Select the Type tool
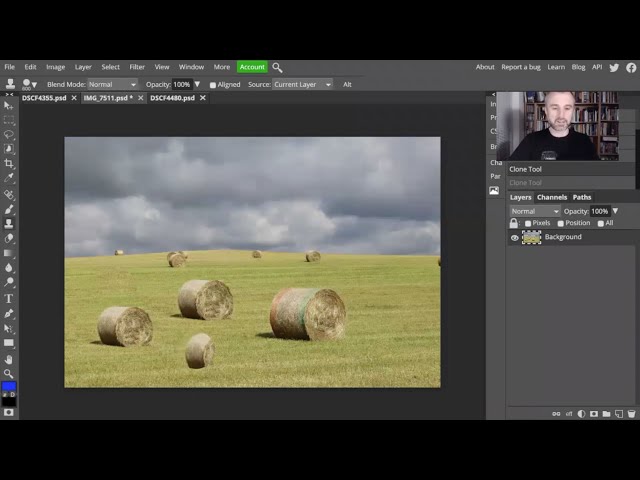The width and height of the screenshot is (640, 480). 9,299
